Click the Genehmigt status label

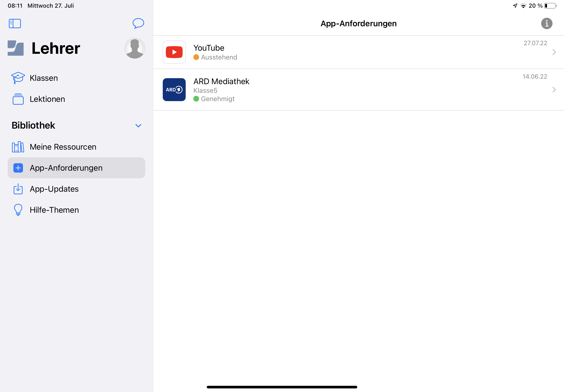point(218,99)
